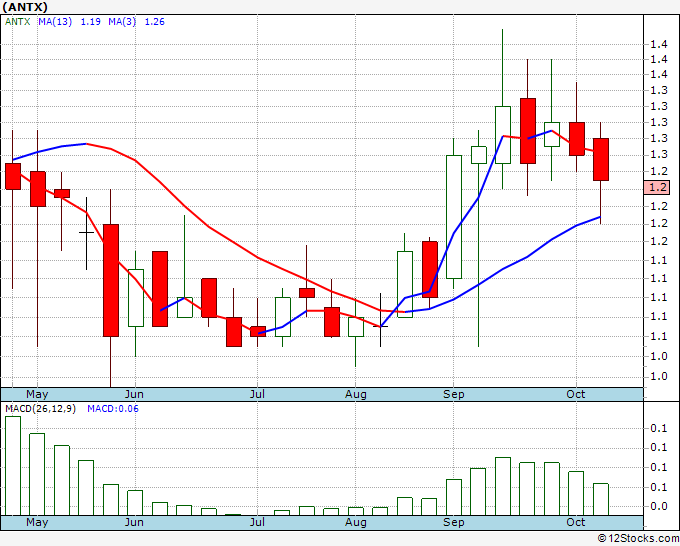Click the green ANTX legend text
Screen dimensions: 680x546
pyautogui.click(x=17, y=22)
